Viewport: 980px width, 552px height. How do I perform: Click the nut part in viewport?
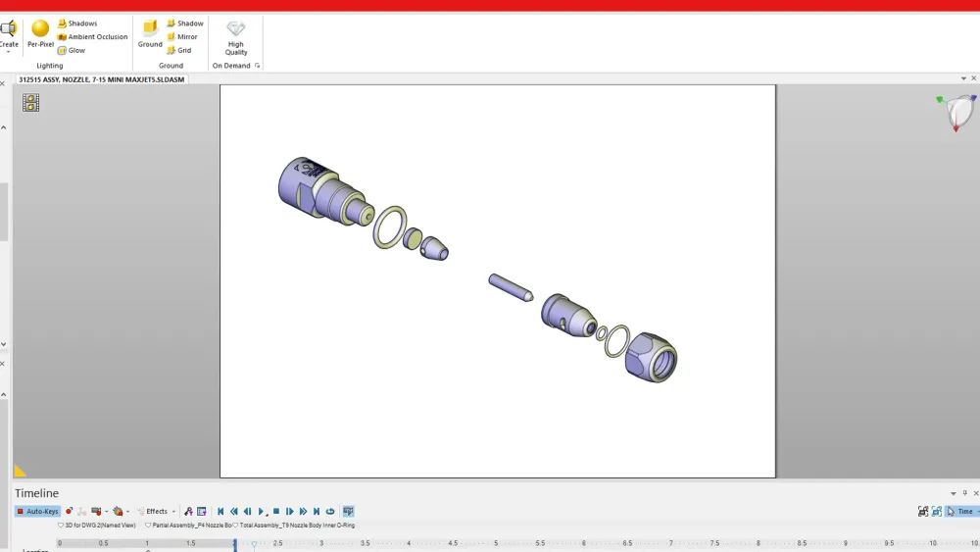point(652,358)
